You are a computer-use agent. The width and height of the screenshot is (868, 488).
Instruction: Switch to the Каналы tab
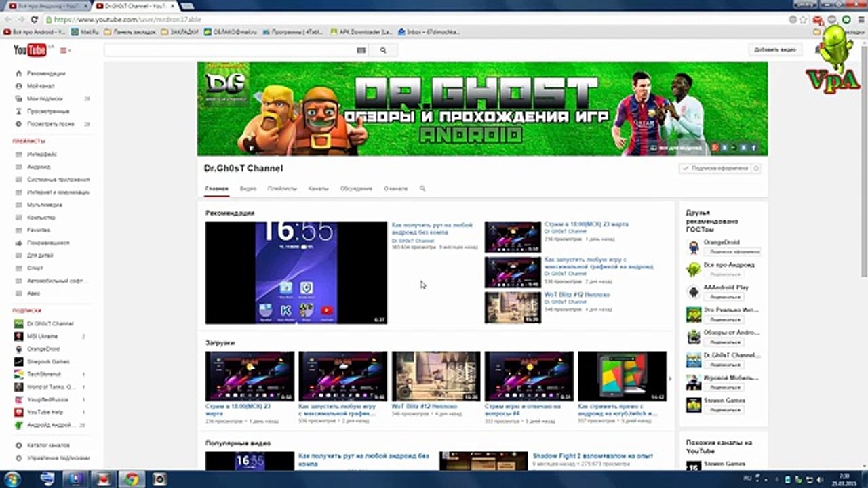click(x=318, y=188)
